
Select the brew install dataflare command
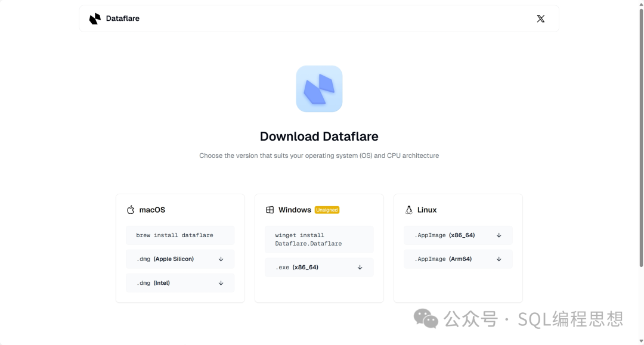point(175,235)
